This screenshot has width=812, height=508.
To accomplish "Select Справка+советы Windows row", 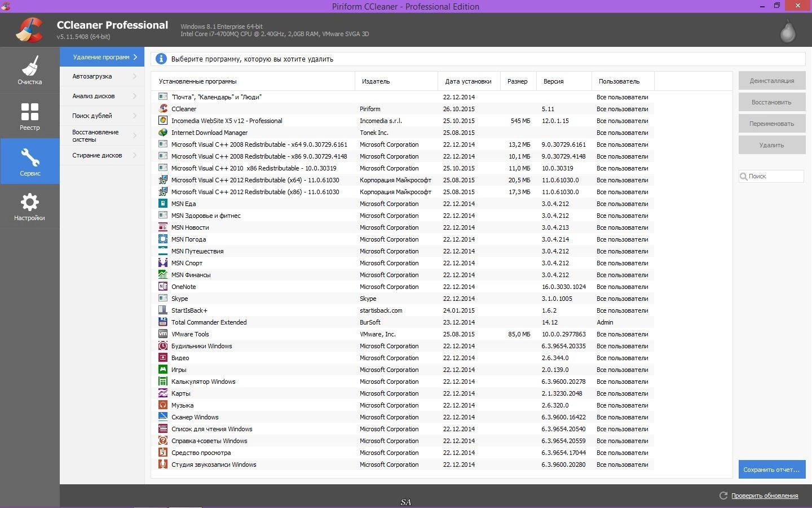I will tap(403, 440).
